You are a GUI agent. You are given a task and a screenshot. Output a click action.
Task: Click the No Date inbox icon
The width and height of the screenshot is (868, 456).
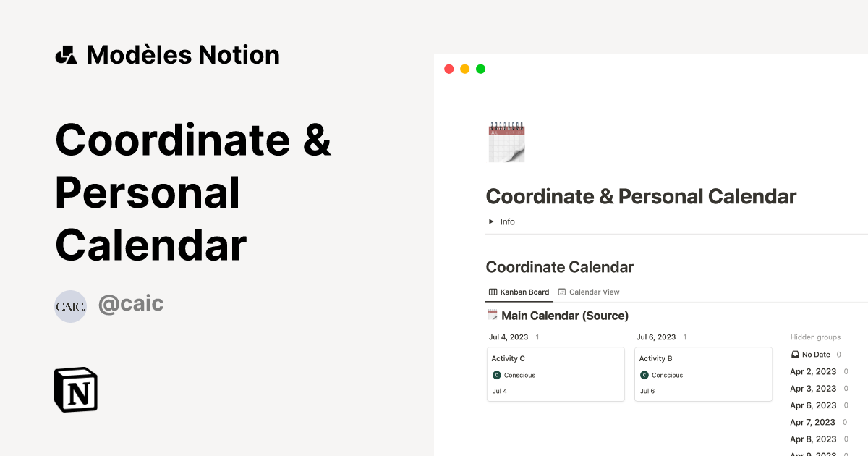coord(795,355)
